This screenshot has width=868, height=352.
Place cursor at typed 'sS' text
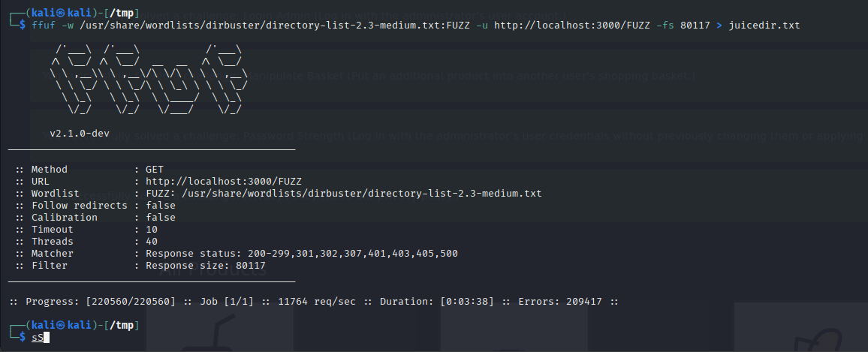coord(37,337)
